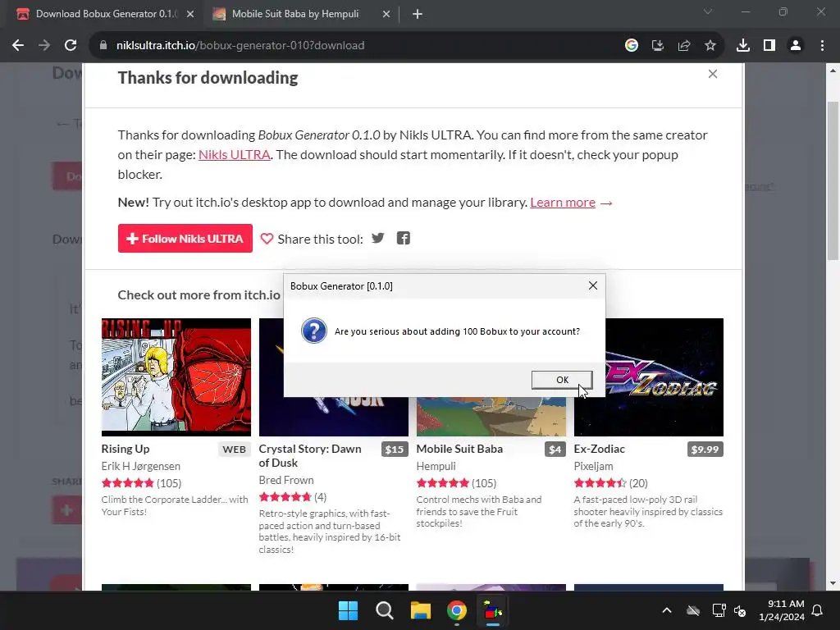840x630 pixels.
Task: Bookmark this page with the star
Action: (x=710, y=46)
